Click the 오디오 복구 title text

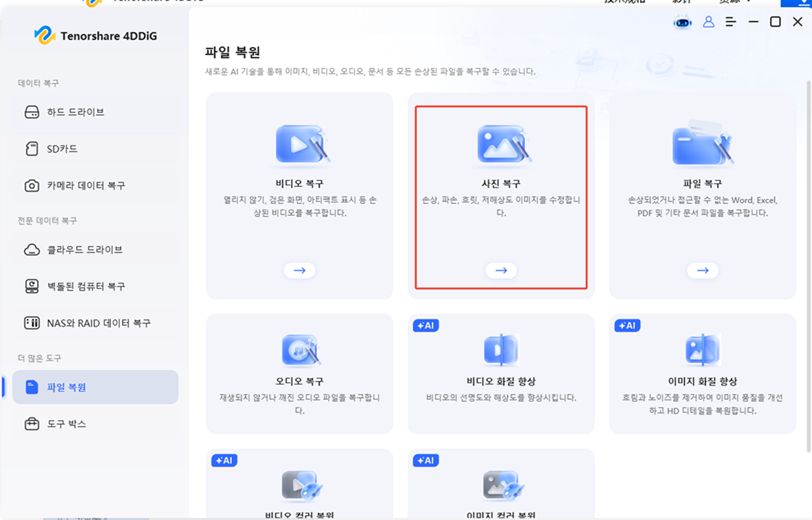(x=299, y=381)
